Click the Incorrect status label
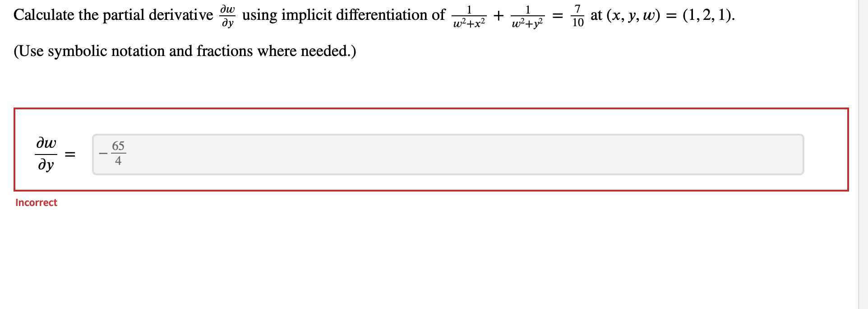 tap(36, 202)
